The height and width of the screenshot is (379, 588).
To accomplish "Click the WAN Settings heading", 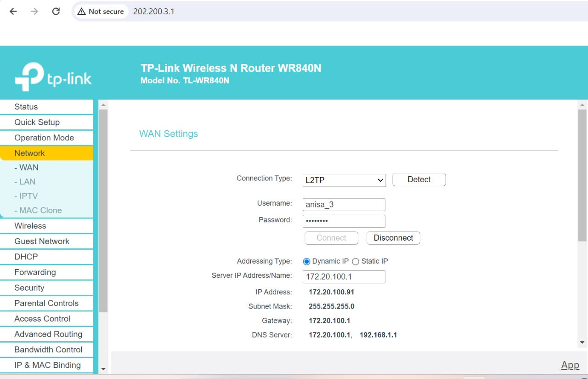I will coord(169,134).
